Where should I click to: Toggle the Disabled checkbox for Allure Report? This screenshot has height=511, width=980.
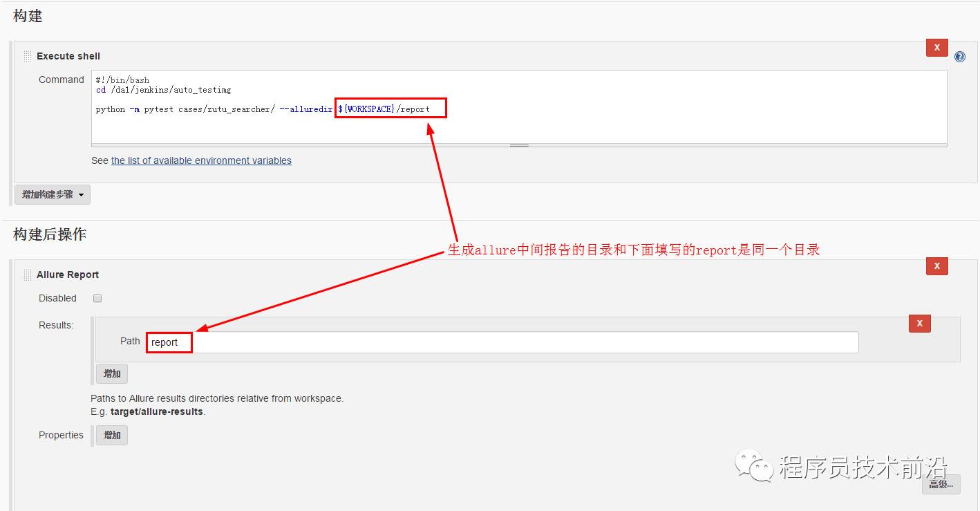pyautogui.click(x=97, y=298)
